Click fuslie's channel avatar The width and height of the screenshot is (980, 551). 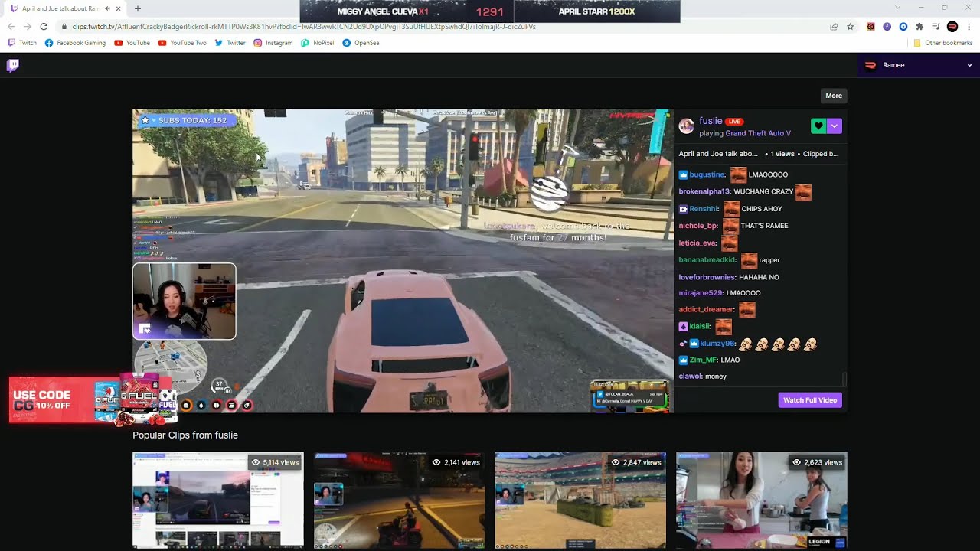(x=687, y=126)
